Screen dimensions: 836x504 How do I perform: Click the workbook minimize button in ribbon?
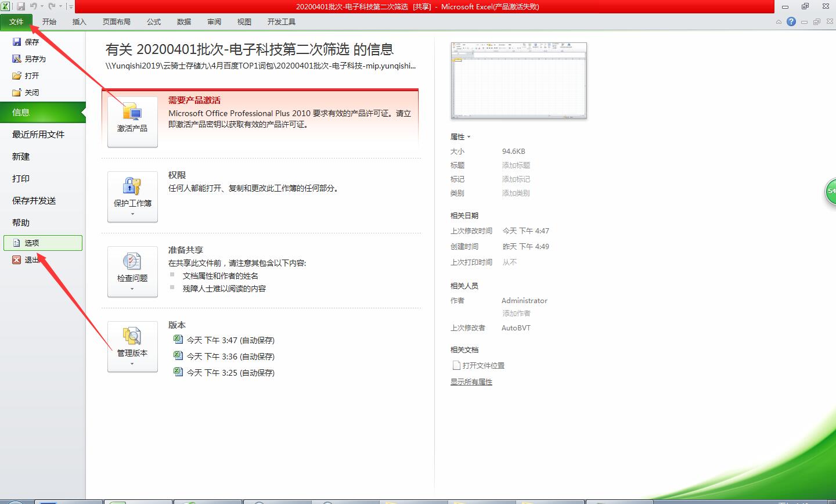click(805, 22)
